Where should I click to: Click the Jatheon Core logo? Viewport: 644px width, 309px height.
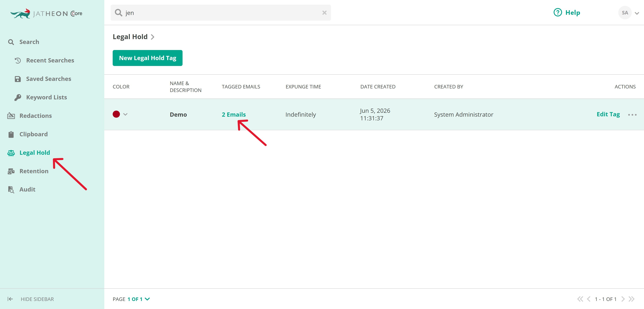[x=46, y=13]
